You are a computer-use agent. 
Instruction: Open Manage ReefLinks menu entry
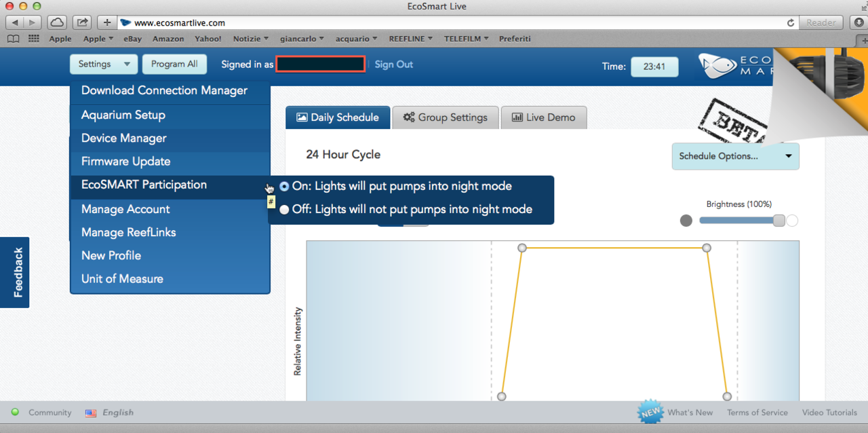170,233
